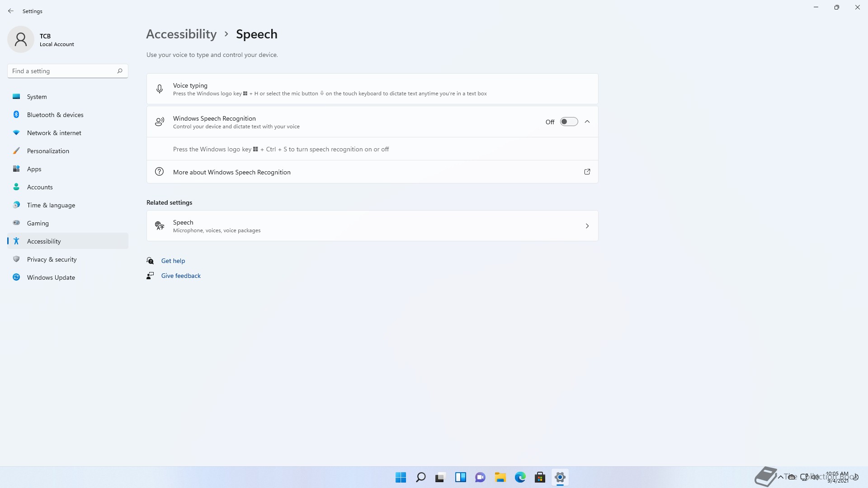Select the Windows Update label in sidebar

[x=51, y=277]
